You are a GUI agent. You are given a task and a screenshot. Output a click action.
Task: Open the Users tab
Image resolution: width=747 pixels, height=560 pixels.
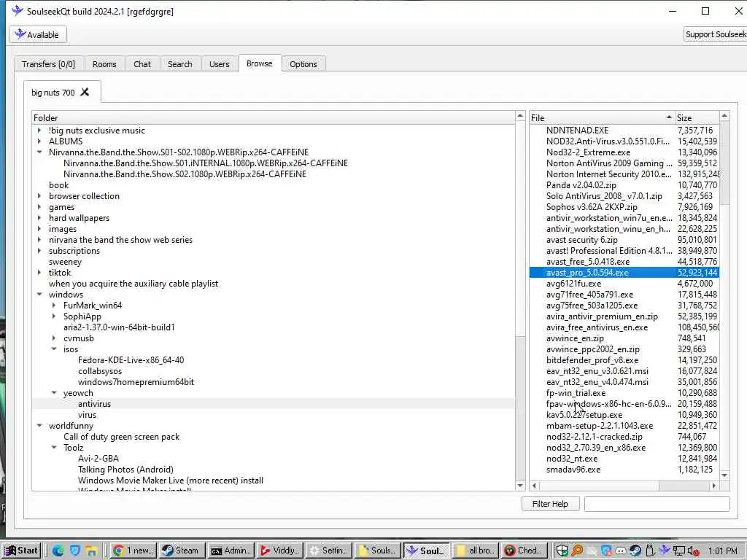coord(219,64)
